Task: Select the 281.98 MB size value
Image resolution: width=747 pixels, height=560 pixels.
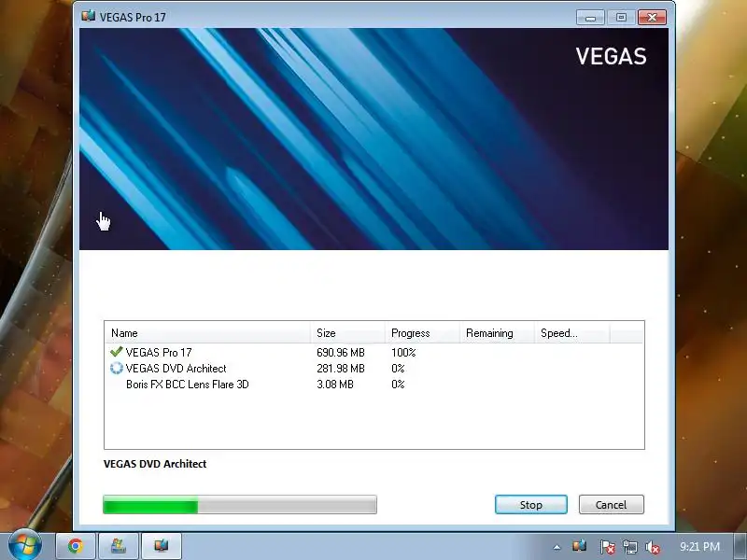Action: tap(341, 368)
